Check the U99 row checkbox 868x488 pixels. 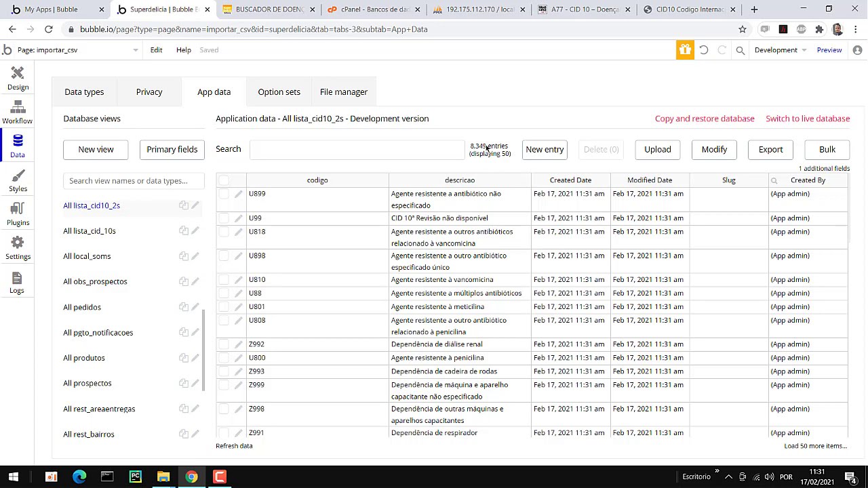pos(224,218)
